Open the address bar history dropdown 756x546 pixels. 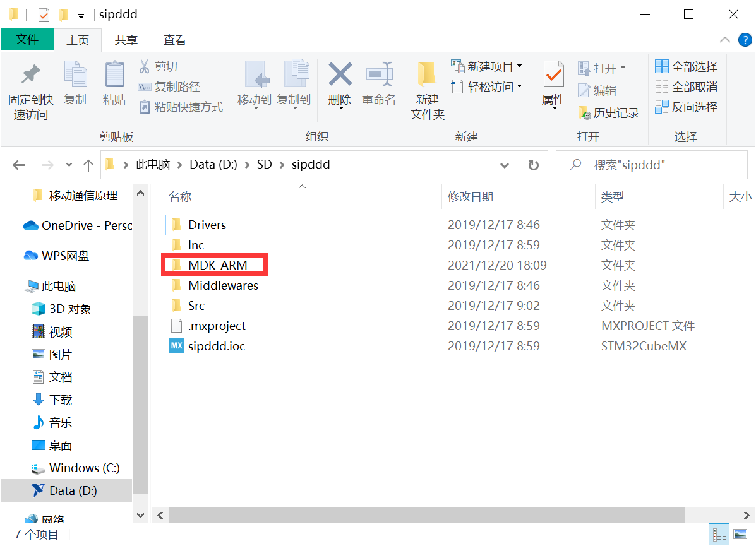click(x=504, y=164)
